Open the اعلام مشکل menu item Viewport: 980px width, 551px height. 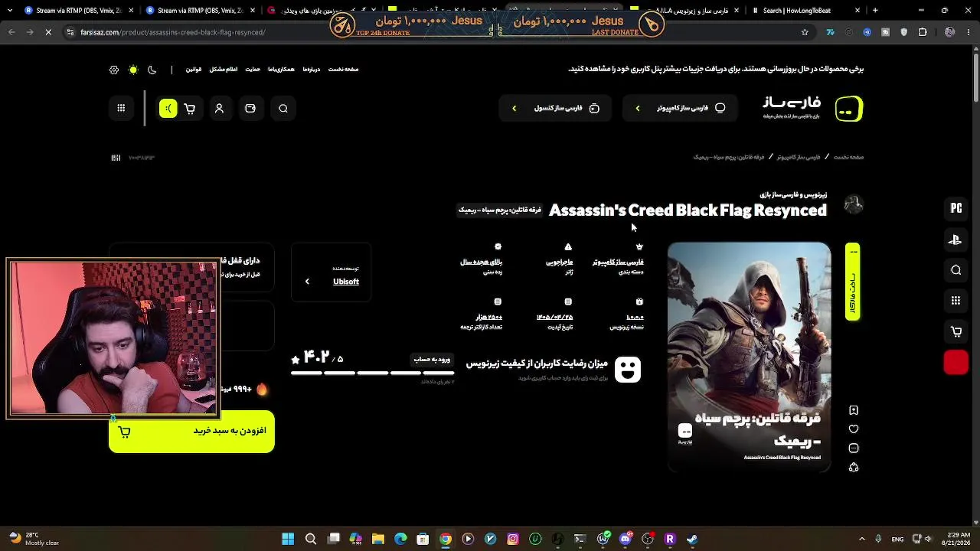coord(224,70)
